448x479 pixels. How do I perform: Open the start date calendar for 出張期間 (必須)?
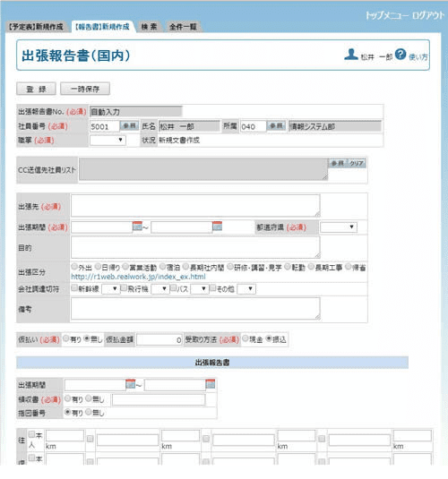click(137, 227)
